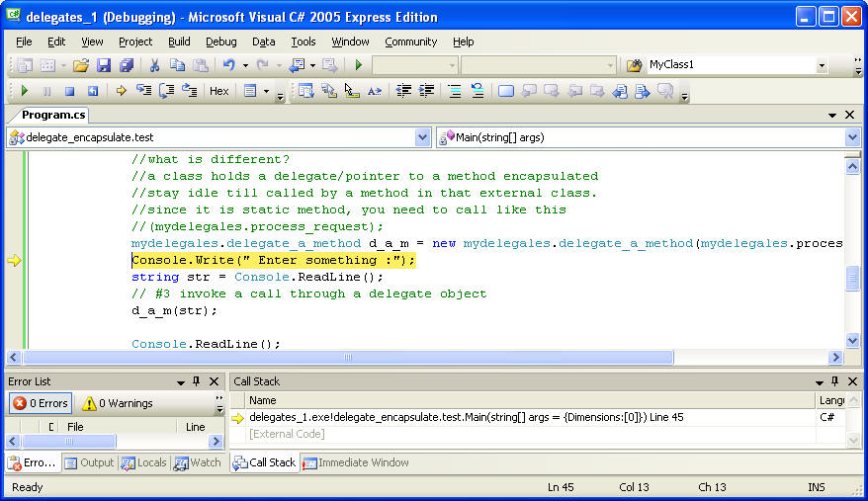
Task: Click the Continue green play icon
Action: click(26, 91)
